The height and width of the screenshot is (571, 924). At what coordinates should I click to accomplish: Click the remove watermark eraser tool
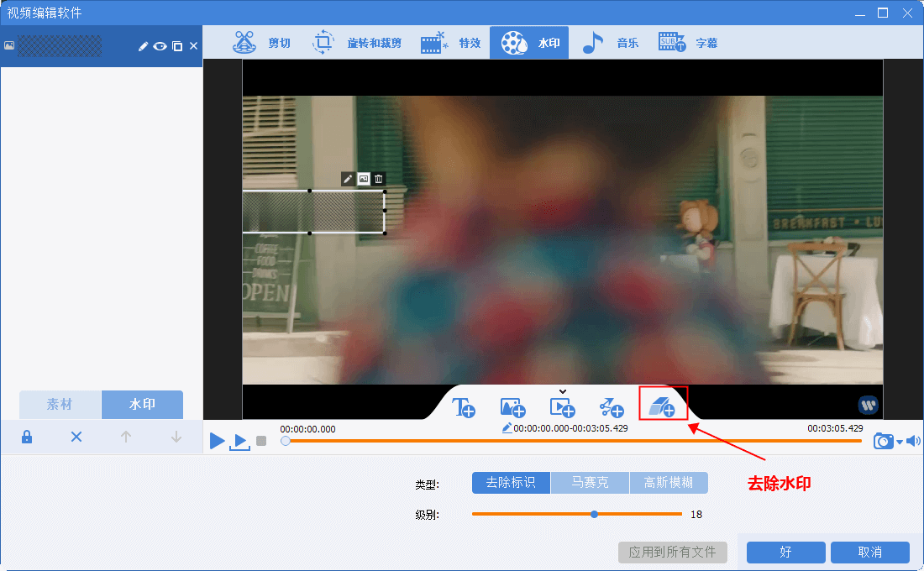663,406
